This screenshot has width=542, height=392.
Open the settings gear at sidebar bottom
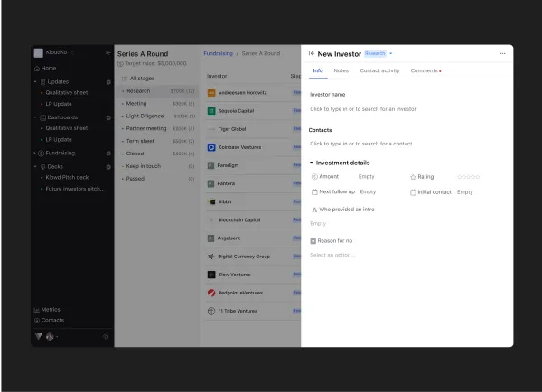[106, 336]
